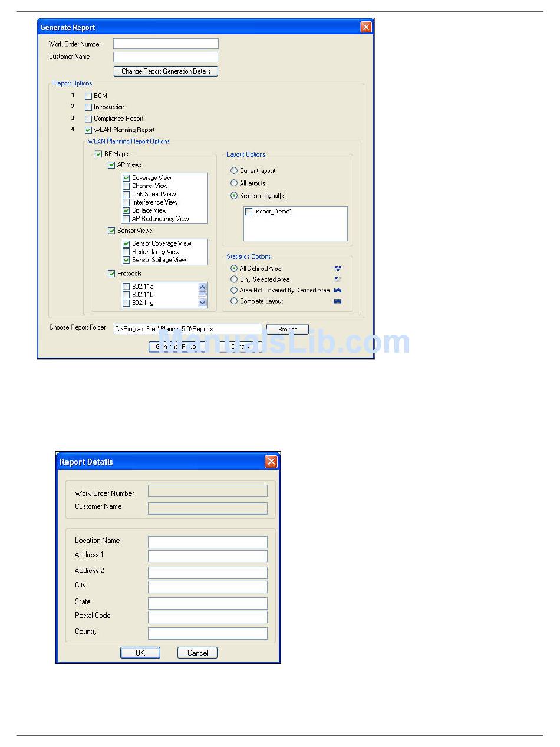The width and height of the screenshot is (560, 747).
Task: Check the Interference View option
Action: (x=126, y=202)
